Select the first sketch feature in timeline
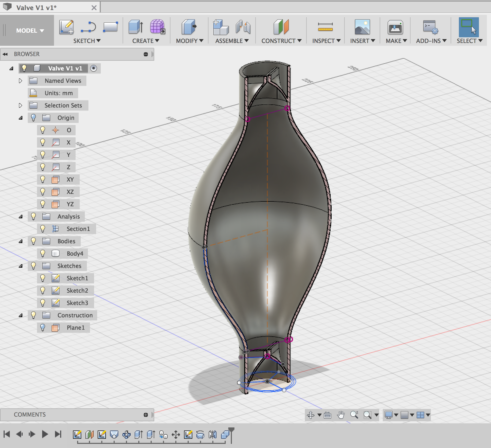Image resolution: width=491 pixels, height=448 pixels. 77,435
